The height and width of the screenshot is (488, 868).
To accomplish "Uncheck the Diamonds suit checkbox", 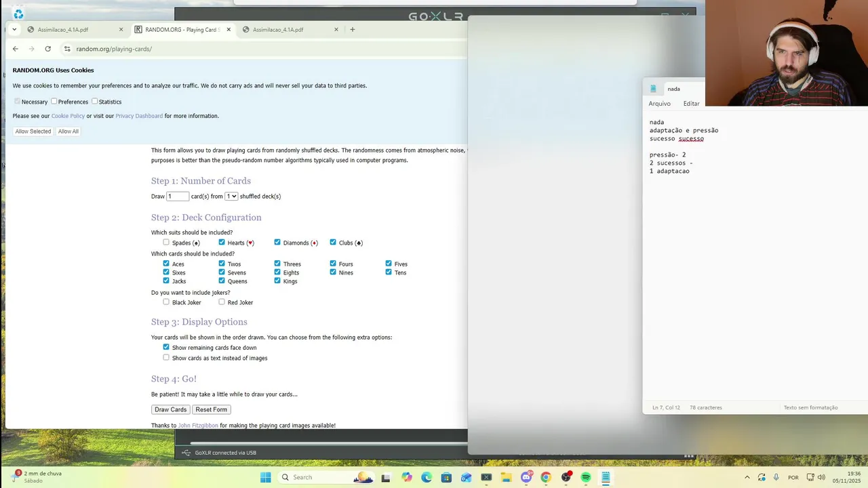I will pos(277,242).
